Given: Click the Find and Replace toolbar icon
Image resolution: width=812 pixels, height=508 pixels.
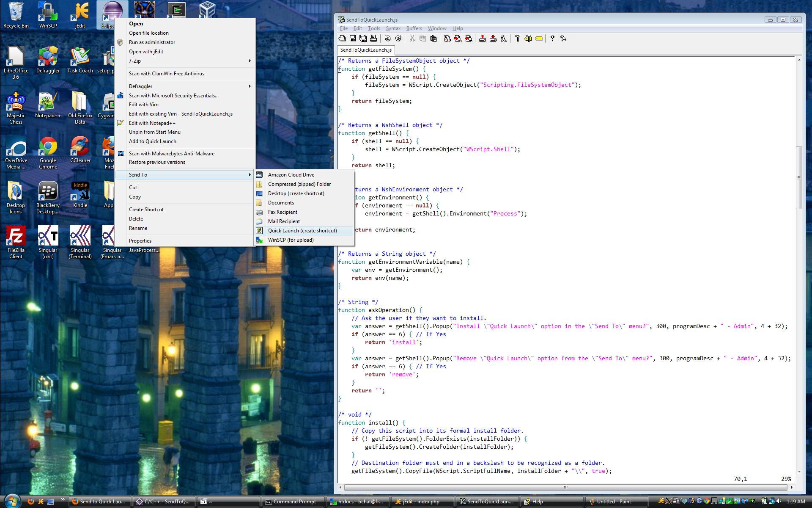Looking at the screenshot, I should (x=447, y=39).
